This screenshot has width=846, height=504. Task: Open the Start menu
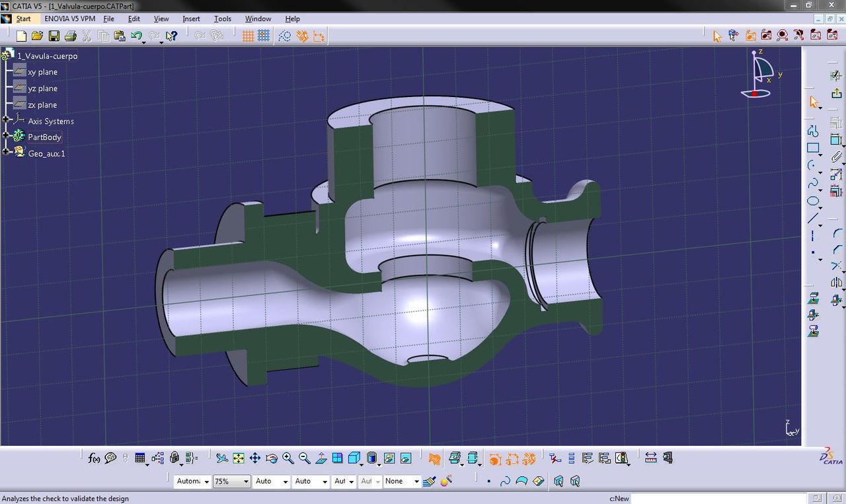tap(23, 18)
